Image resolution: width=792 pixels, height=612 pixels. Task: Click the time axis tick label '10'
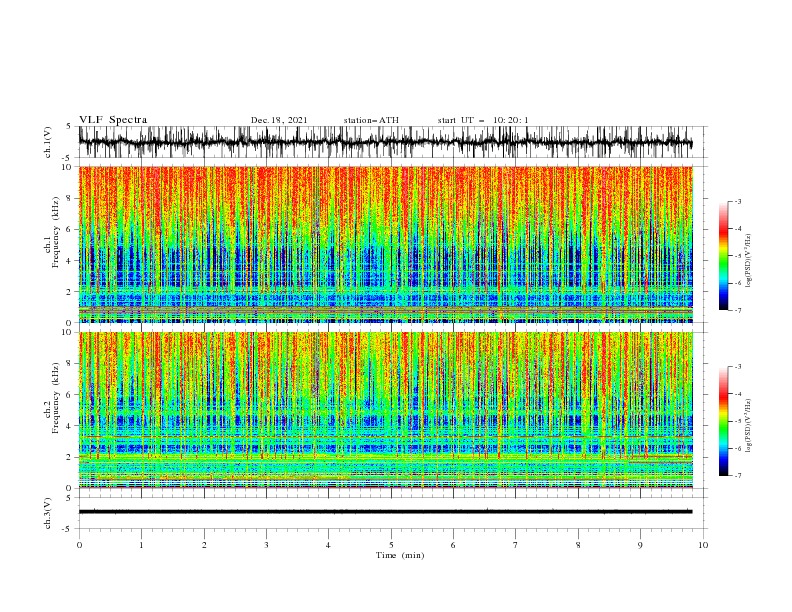pyautogui.click(x=703, y=545)
